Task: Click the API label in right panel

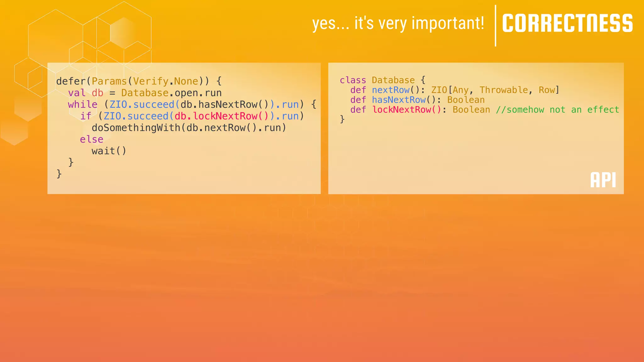Action: coord(603,180)
